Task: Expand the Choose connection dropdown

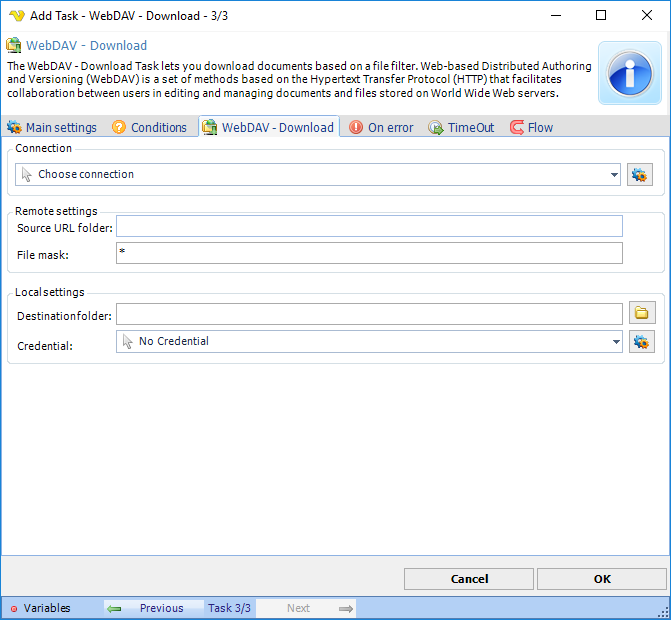Action: click(x=615, y=175)
